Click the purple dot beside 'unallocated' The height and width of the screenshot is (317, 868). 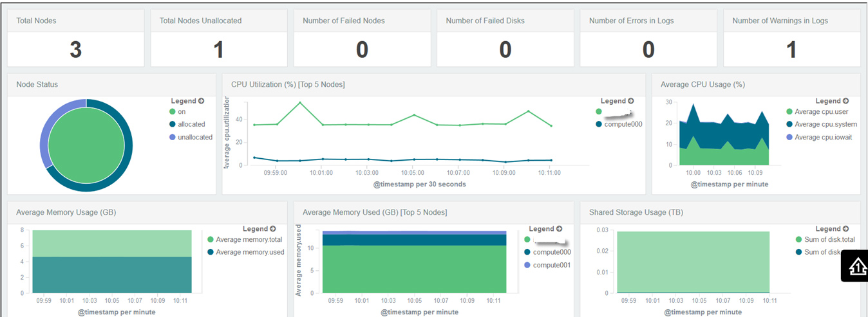coord(173,137)
